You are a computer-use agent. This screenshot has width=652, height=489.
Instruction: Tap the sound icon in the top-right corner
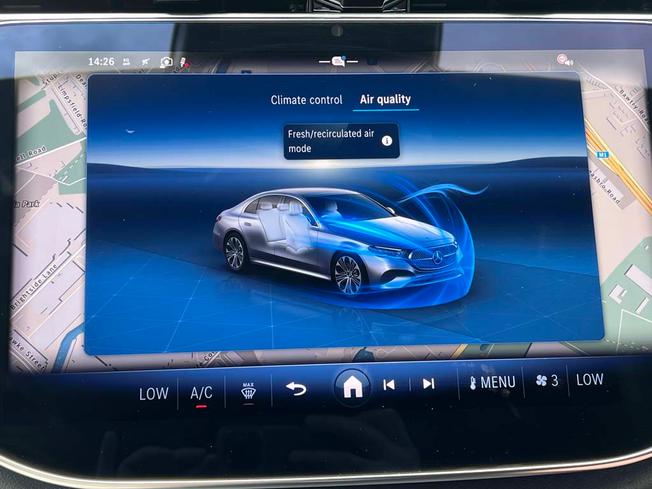(x=565, y=60)
